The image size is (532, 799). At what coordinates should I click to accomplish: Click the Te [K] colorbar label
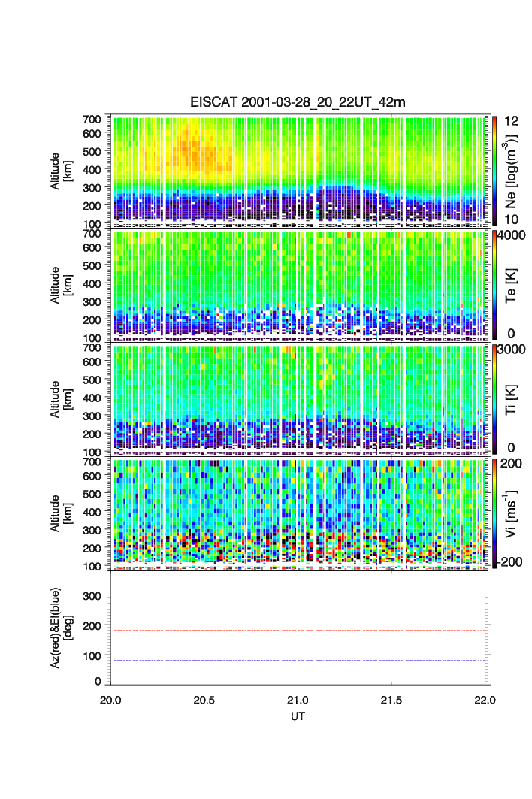[x=512, y=284]
